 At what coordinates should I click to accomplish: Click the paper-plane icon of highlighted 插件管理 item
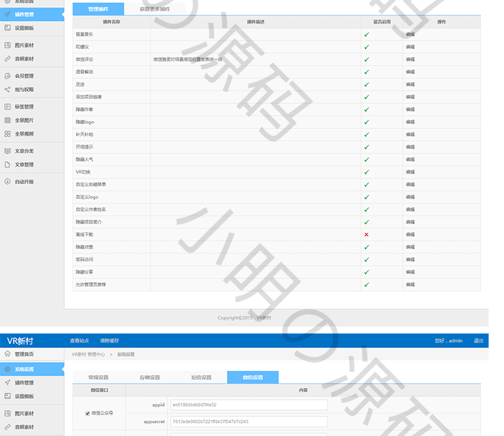(8, 14)
